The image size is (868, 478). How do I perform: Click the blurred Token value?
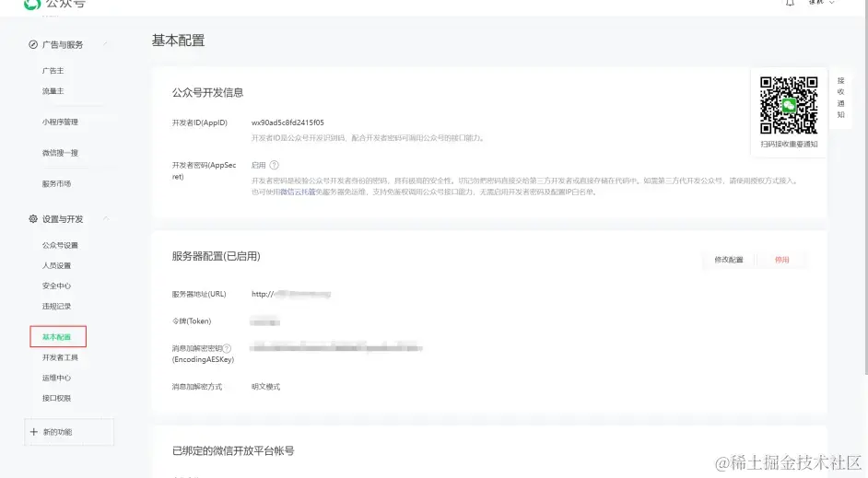coord(264,322)
